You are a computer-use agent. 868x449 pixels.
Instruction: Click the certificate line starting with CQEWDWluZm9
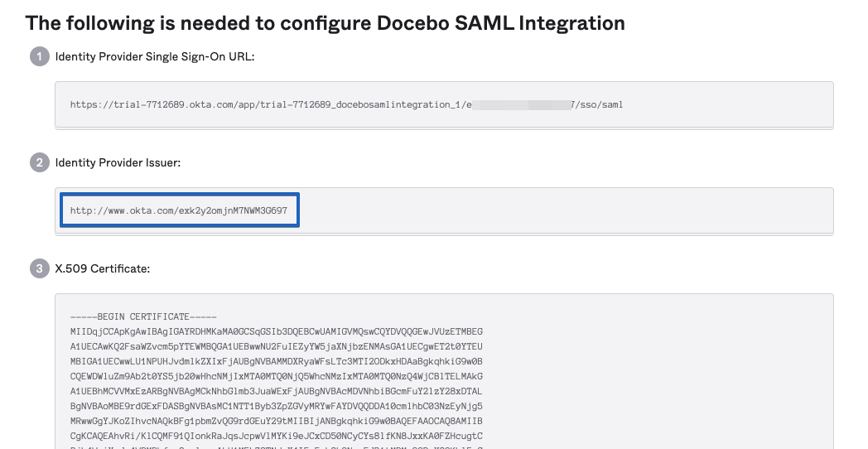[x=276, y=376]
